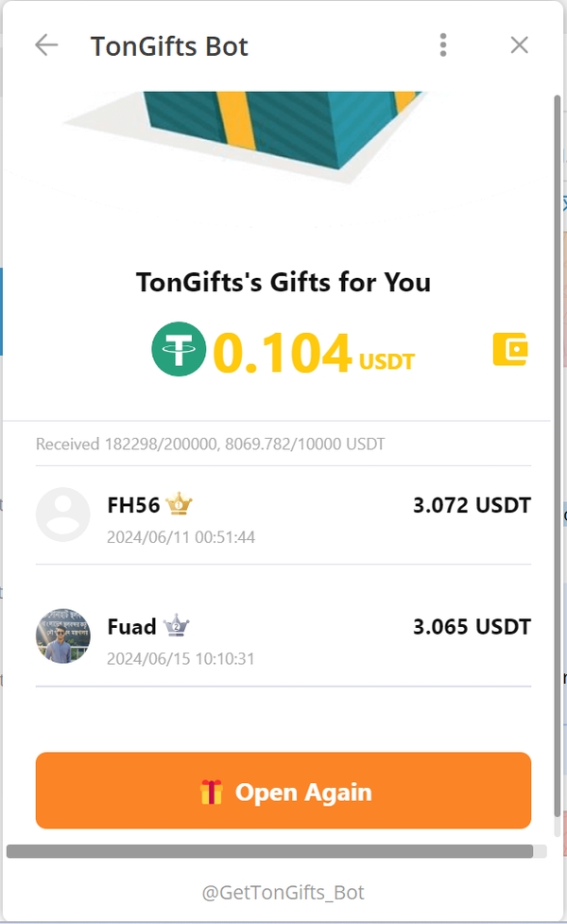Screen dimensions: 567x924
Task: Click the default avatar placeholder for FH56
Action: [x=62, y=515]
